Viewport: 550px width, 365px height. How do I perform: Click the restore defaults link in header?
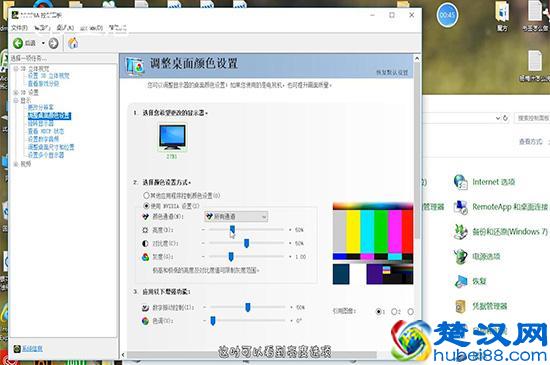392,73
